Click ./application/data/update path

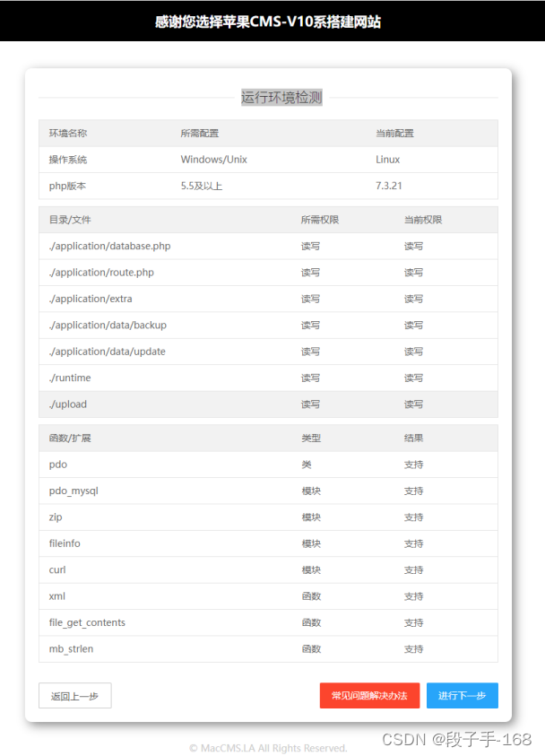(x=107, y=352)
